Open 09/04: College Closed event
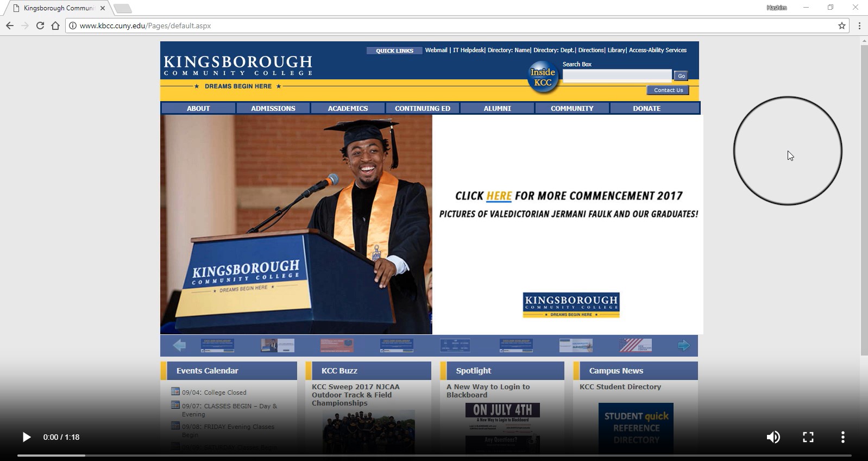 (x=214, y=393)
